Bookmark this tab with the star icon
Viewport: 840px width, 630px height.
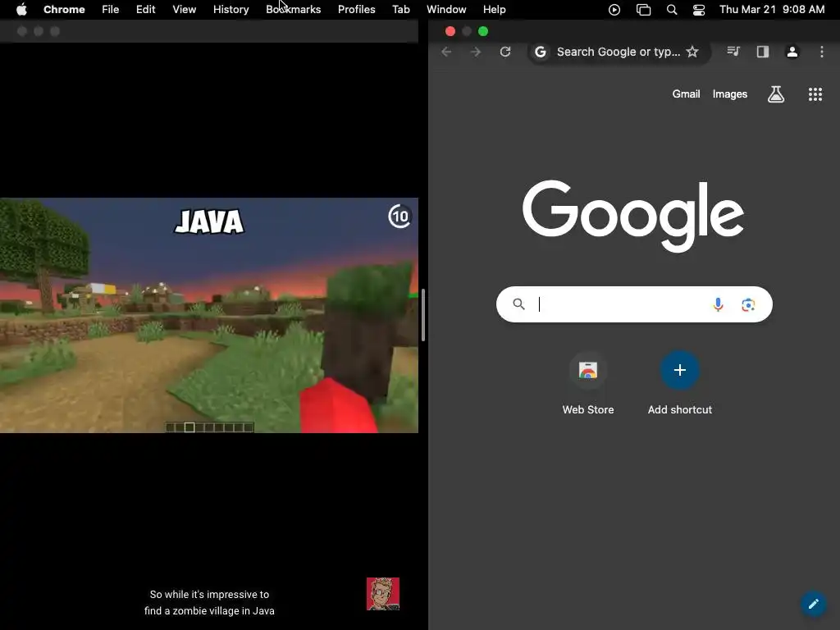[692, 52]
